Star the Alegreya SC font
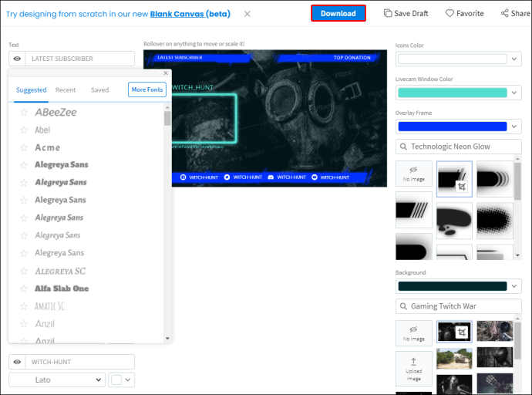 coord(24,271)
